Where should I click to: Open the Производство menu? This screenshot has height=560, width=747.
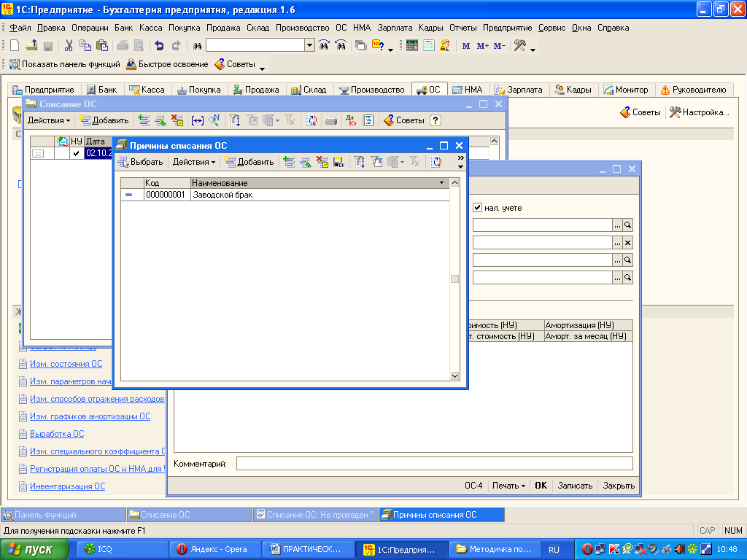click(x=303, y=28)
